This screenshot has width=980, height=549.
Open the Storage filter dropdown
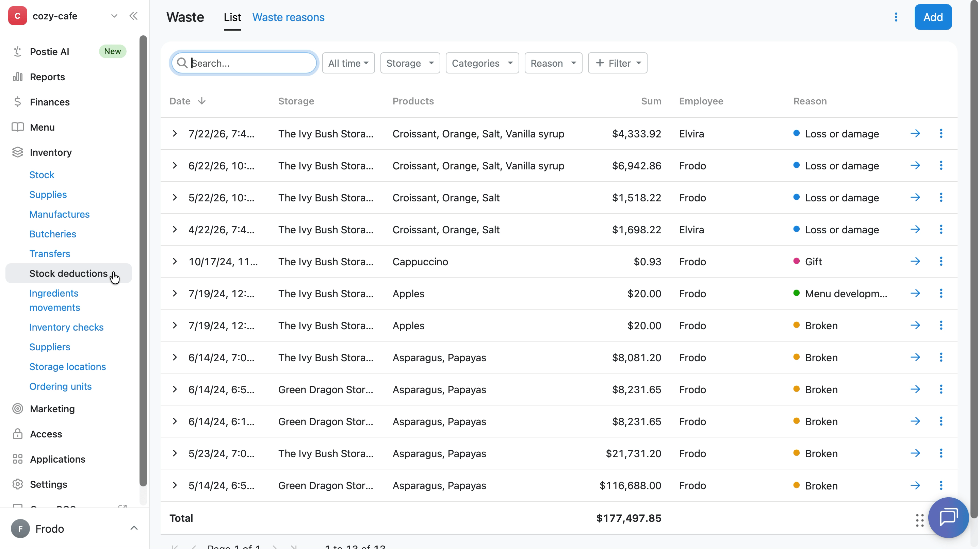click(410, 63)
